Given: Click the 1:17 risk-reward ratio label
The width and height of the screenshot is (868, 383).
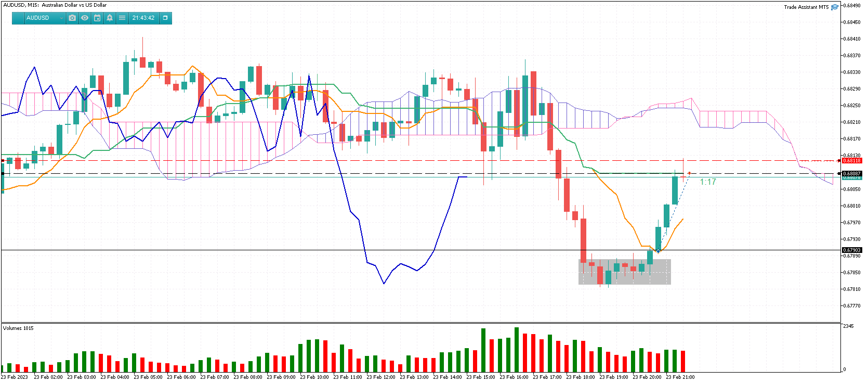Looking at the screenshot, I should tap(708, 182).
